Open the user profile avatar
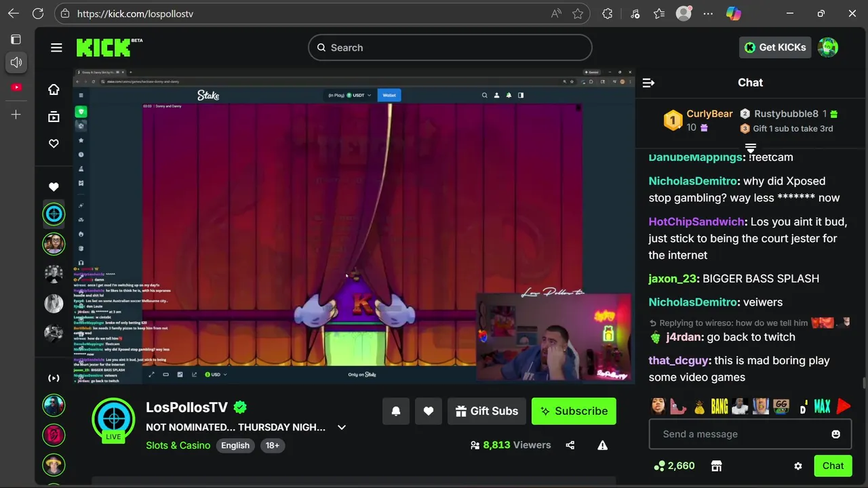 tap(828, 47)
